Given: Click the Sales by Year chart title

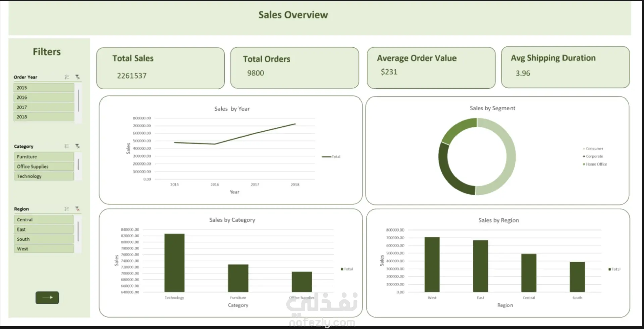Looking at the screenshot, I should [x=232, y=109].
